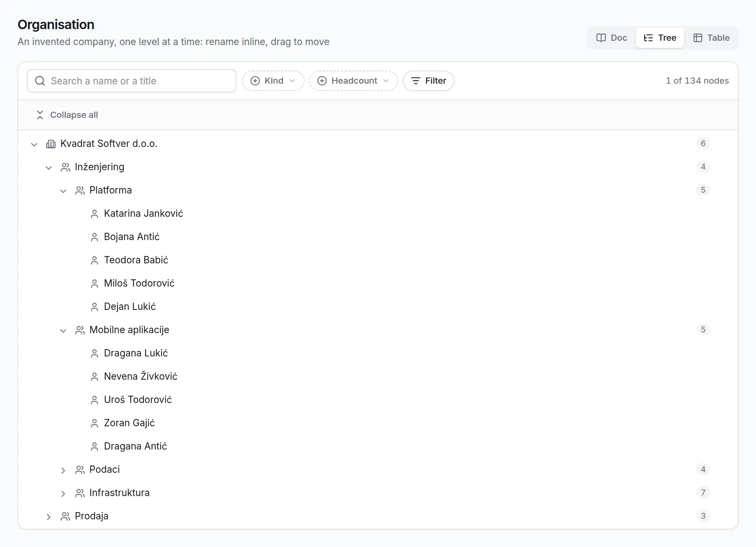Viewport: 756px width, 547px height.
Task: Click Collapse all
Action: point(67,115)
